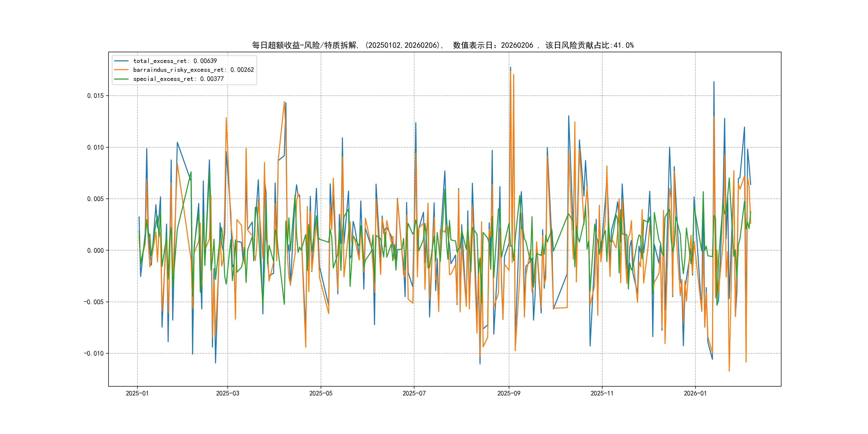Click the 2025-11 x-axis tick label
Image resolution: width=868 pixels, height=434 pixels.
tap(602, 393)
